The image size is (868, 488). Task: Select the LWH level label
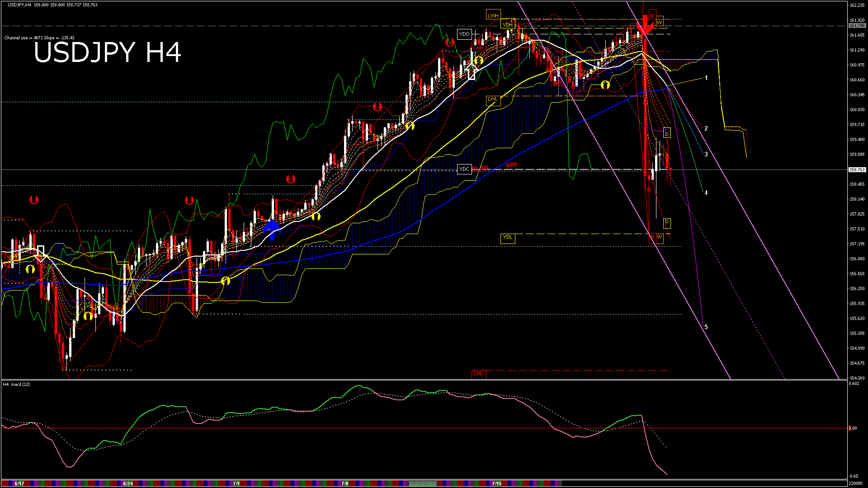(x=493, y=16)
